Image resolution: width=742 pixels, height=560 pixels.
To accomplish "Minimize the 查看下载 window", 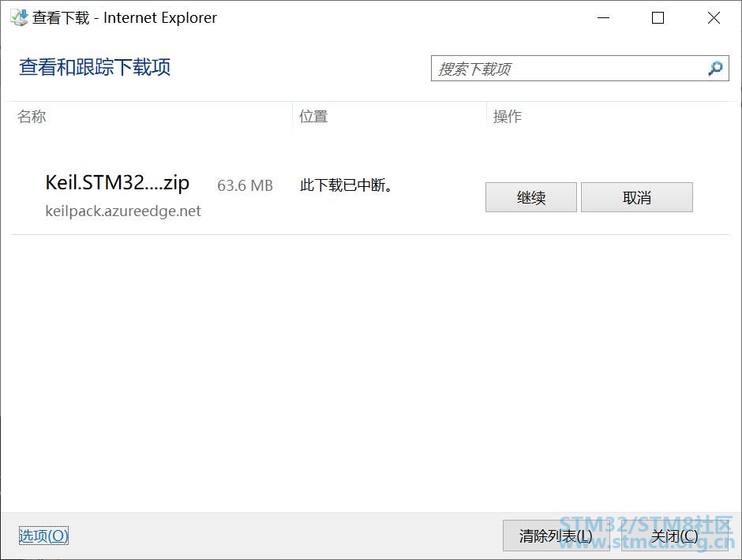I will point(603,18).
